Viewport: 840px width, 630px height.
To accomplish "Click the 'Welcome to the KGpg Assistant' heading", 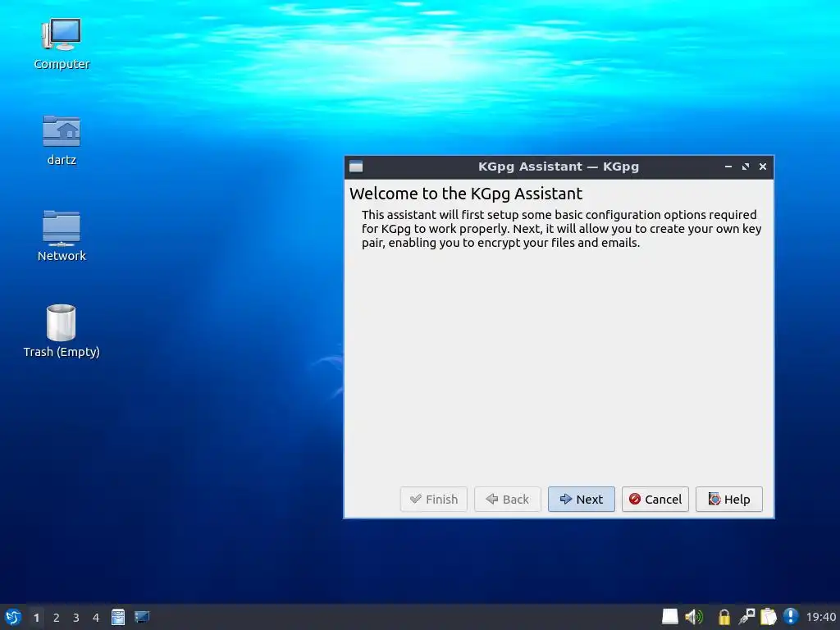I will pos(466,194).
